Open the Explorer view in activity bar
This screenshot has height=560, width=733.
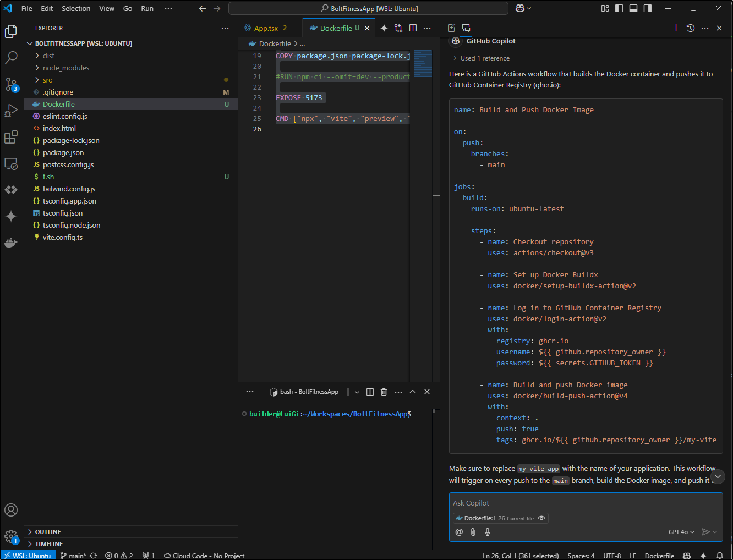11,31
